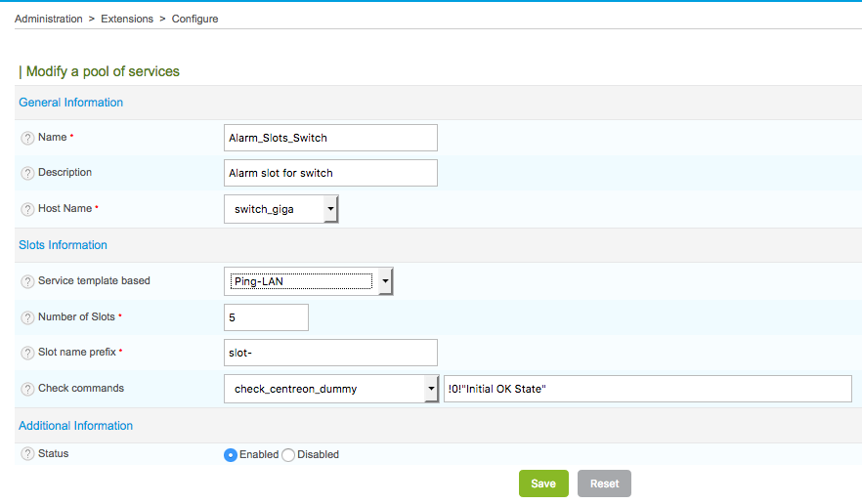This screenshot has width=862, height=504.
Task: Navigate to Extensions in the breadcrumb
Action: [x=127, y=19]
